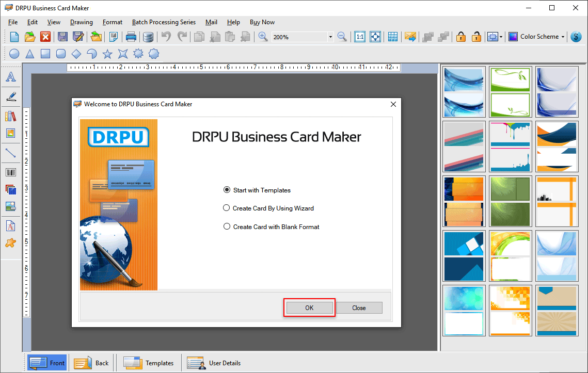Click the send email envelope icon

point(410,37)
